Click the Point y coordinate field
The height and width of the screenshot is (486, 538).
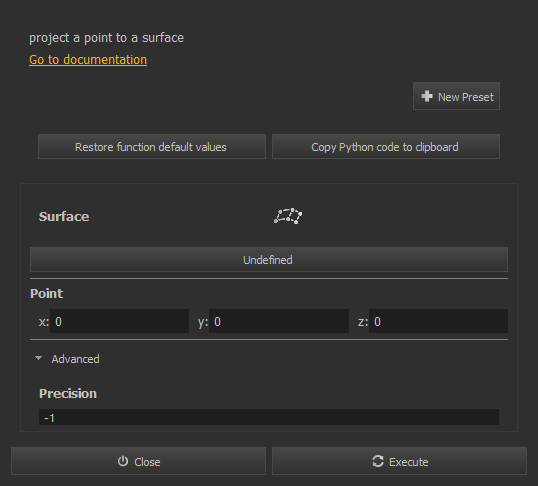click(x=279, y=321)
